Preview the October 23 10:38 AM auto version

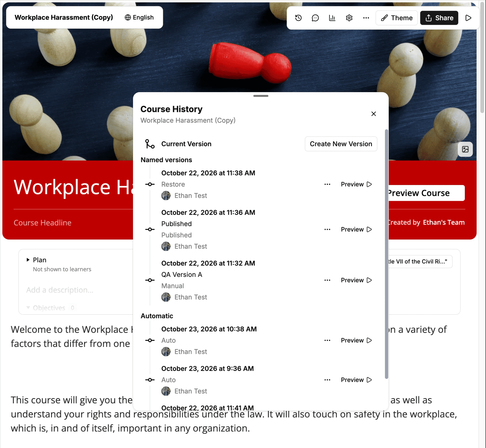pyautogui.click(x=356, y=340)
